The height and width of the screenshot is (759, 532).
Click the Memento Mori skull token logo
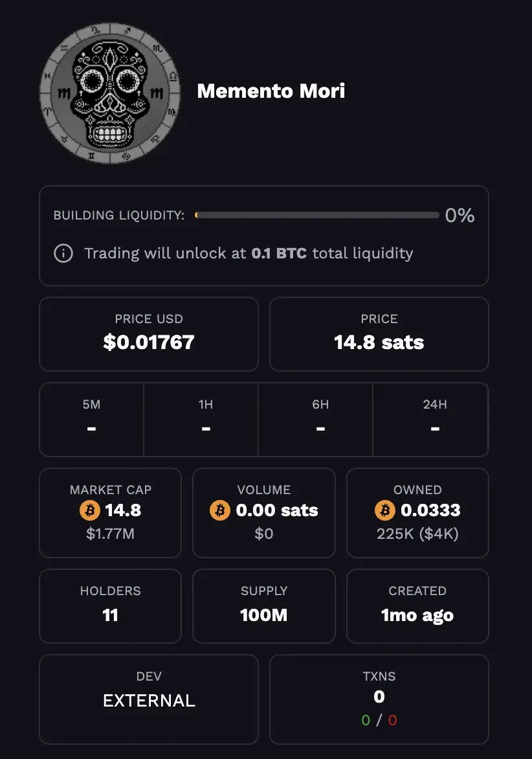pos(110,93)
